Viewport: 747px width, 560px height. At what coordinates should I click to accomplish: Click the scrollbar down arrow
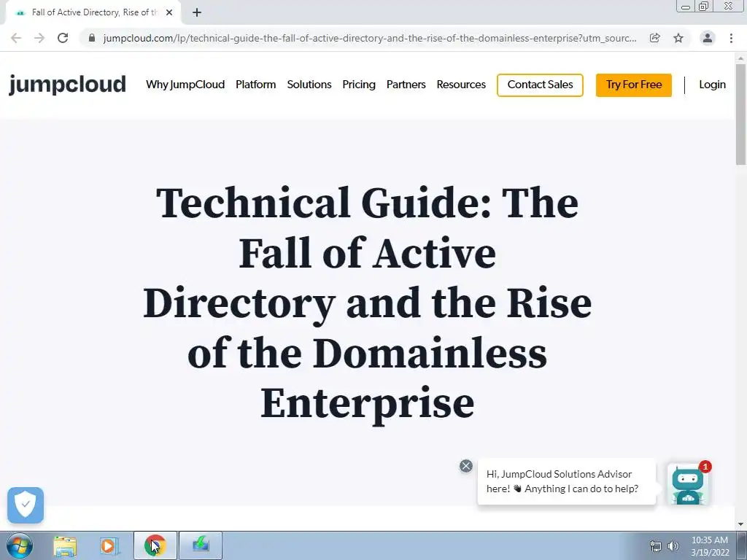coord(740,524)
